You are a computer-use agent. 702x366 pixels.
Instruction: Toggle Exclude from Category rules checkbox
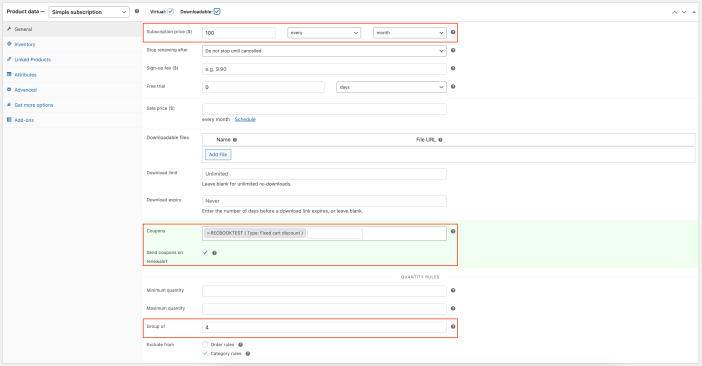click(205, 353)
